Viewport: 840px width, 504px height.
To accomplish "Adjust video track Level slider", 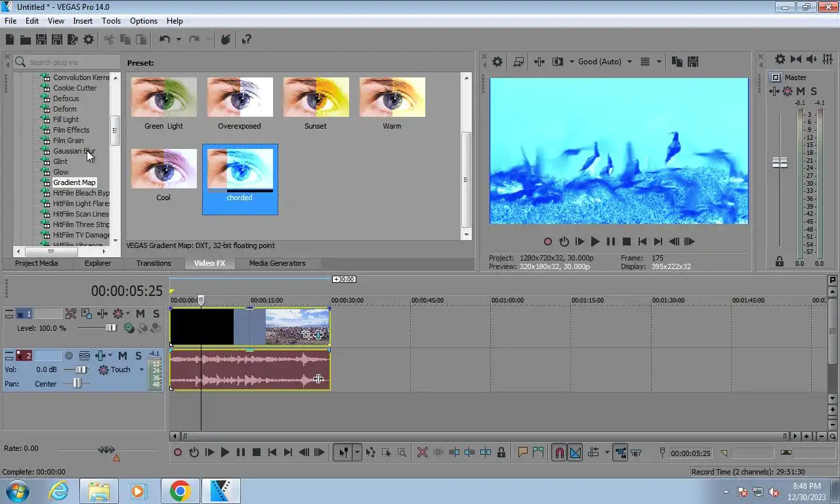I will pos(111,327).
